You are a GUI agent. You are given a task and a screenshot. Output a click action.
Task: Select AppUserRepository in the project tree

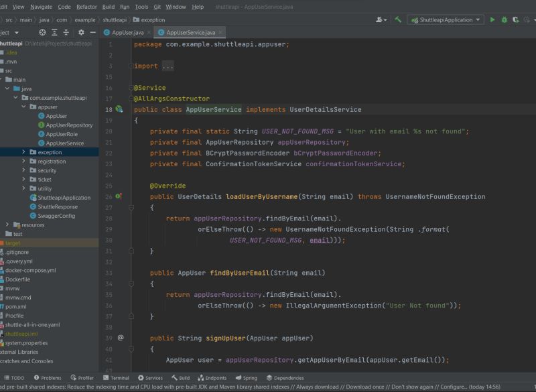[69, 125]
